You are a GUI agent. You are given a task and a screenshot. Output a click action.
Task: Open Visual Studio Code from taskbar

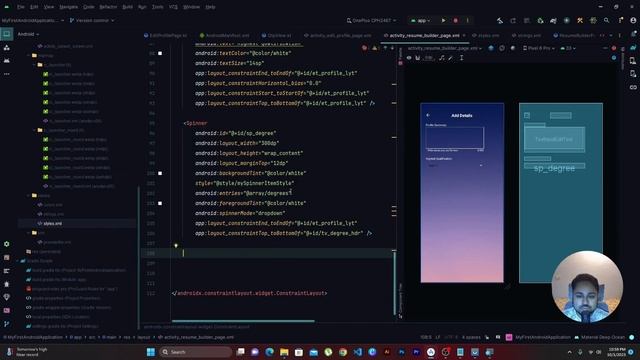point(358,352)
